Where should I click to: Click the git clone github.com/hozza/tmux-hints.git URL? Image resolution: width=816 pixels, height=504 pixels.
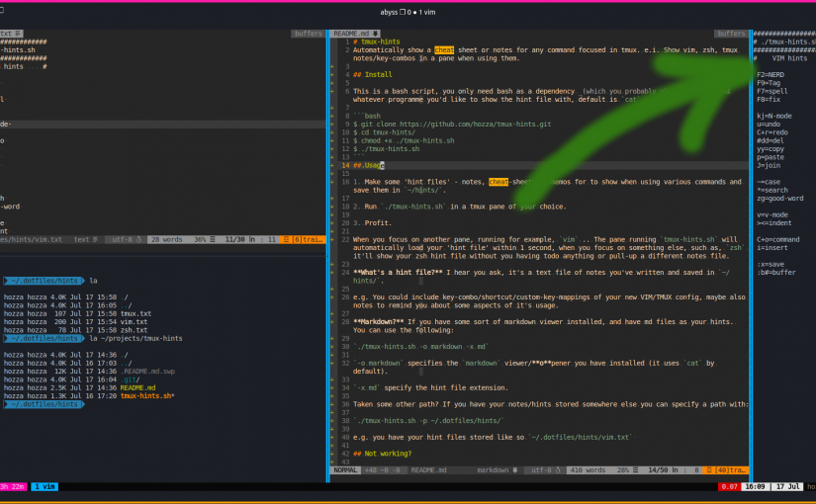475,125
